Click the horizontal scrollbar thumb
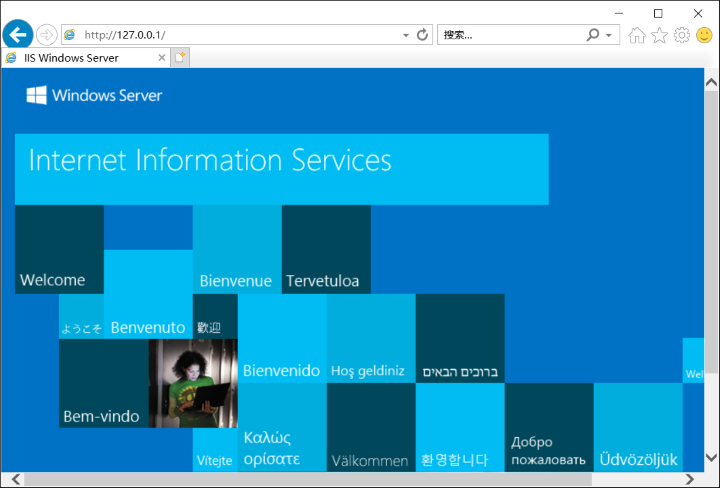Screen dimensions: 720x488 coord(308,479)
